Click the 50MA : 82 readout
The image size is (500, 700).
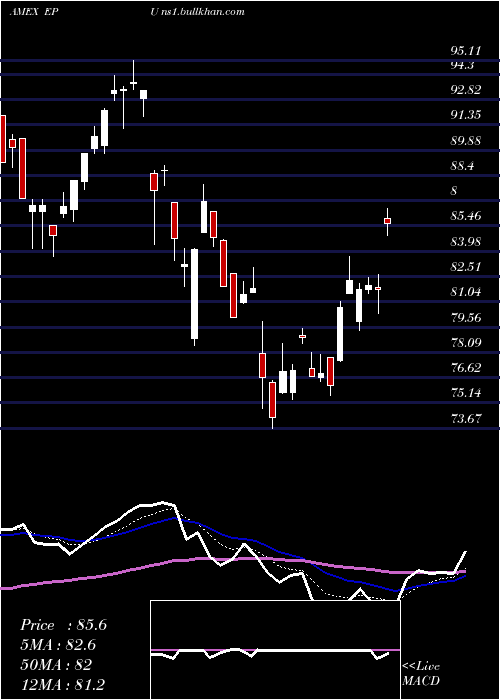[x=56, y=665]
